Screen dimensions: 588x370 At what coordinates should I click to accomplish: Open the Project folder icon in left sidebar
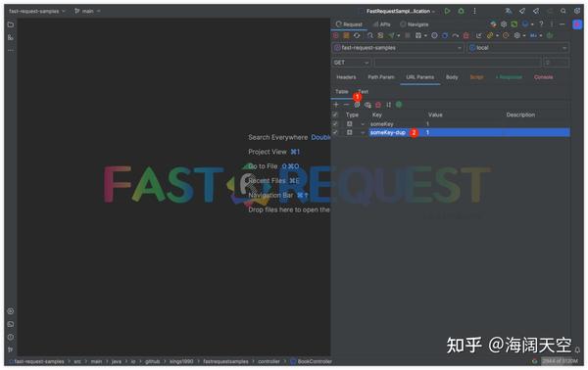[11, 24]
